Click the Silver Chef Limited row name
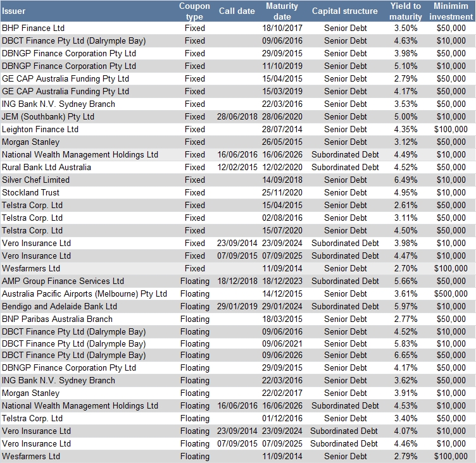This screenshot has height=463, width=476. (36, 180)
